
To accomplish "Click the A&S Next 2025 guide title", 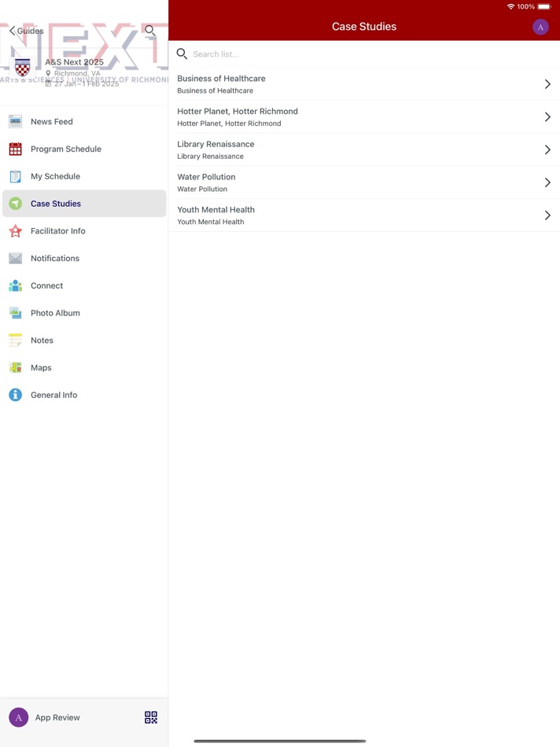I will [75, 62].
